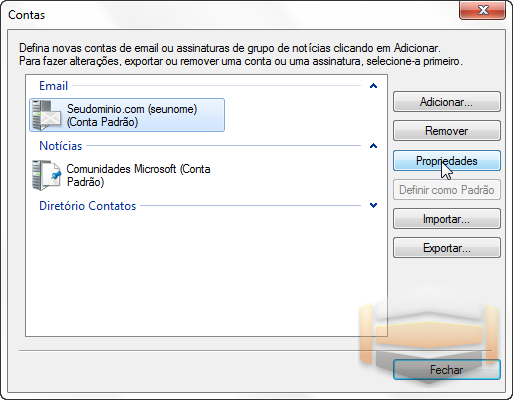
Task: Select the Seudominio.com mail server icon
Action: coord(47,115)
